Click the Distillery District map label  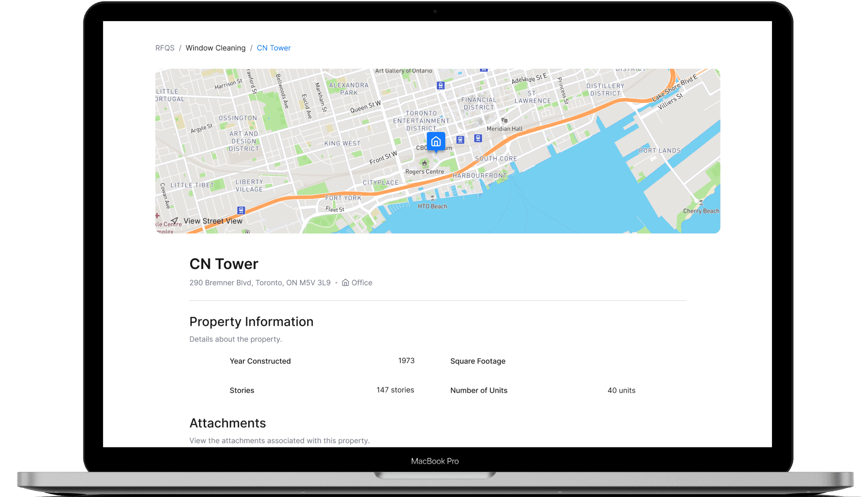[605, 90]
